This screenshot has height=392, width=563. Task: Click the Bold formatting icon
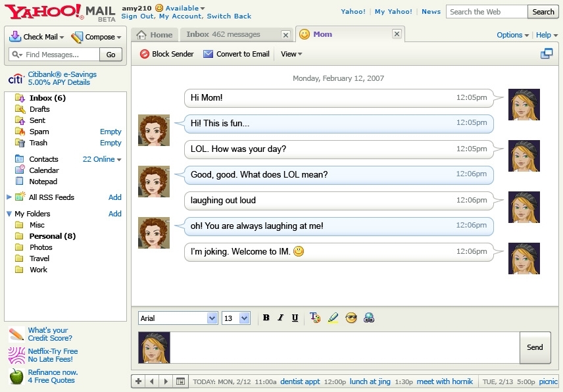coord(266,318)
